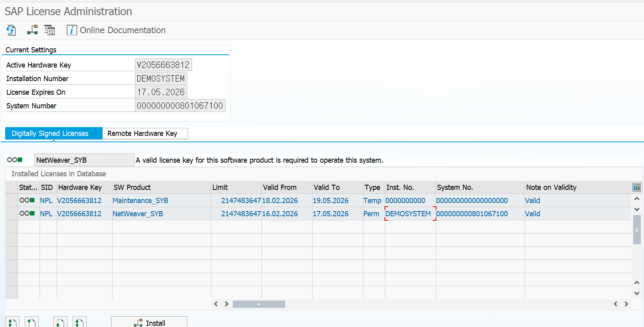Click the Note on Validity column header
644x327 pixels.
578,187
